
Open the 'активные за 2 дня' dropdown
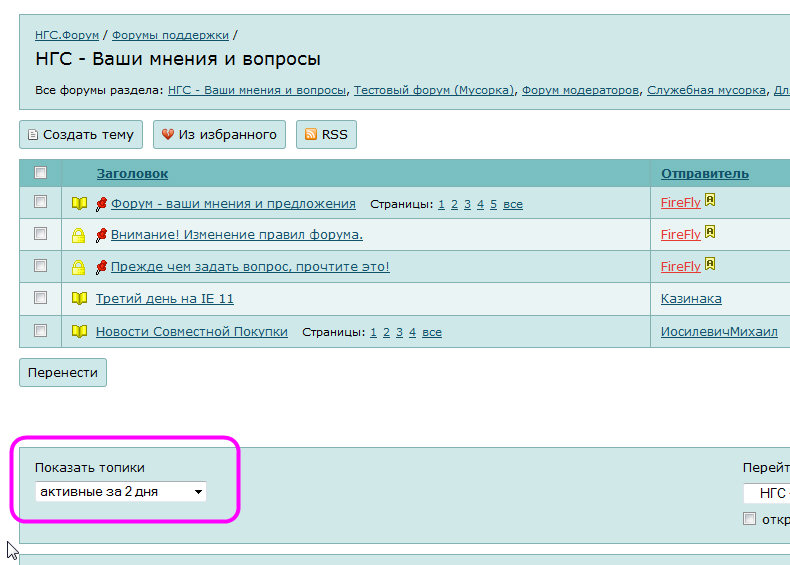coord(121,491)
